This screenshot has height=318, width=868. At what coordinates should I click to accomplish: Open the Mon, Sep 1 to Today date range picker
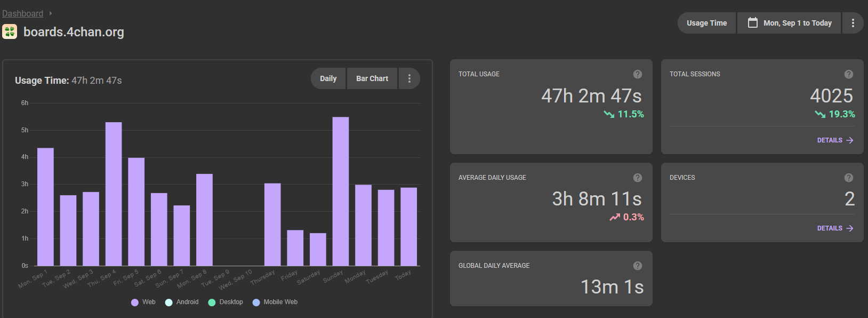[x=789, y=23]
